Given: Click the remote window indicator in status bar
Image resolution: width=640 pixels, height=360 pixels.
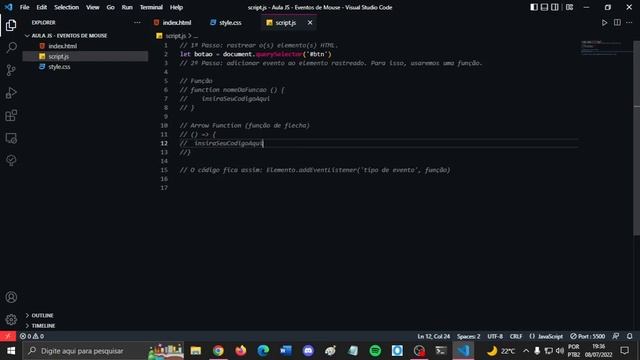Looking at the screenshot, I should click(8, 336).
